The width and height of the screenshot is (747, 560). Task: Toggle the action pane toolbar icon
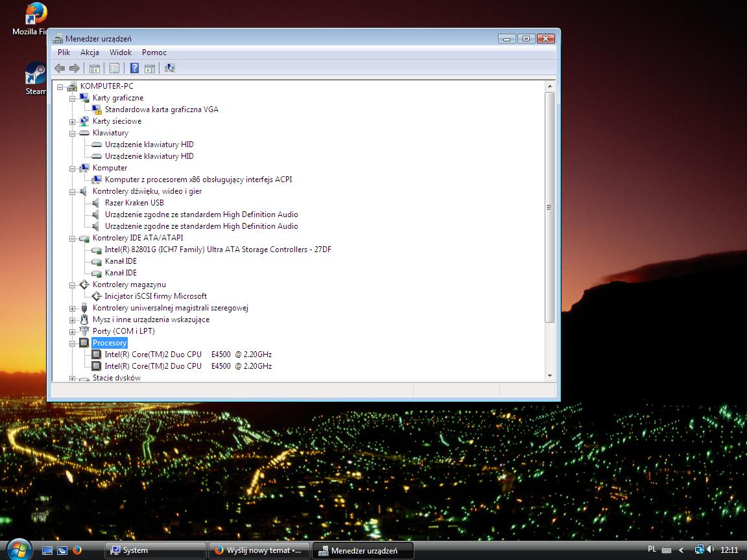(x=150, y=69)
